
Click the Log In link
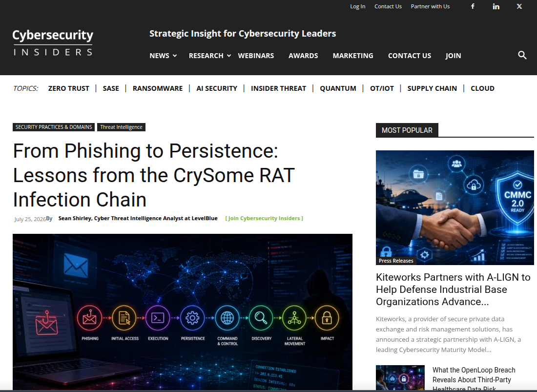(x=357, y=6)
